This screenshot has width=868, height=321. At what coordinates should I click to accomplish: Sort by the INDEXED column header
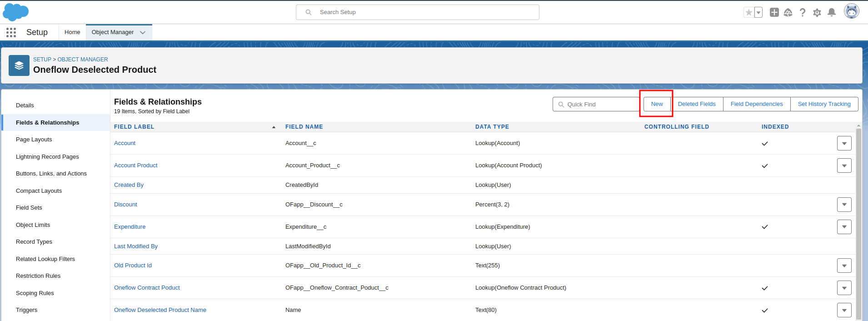click(775, 127)
